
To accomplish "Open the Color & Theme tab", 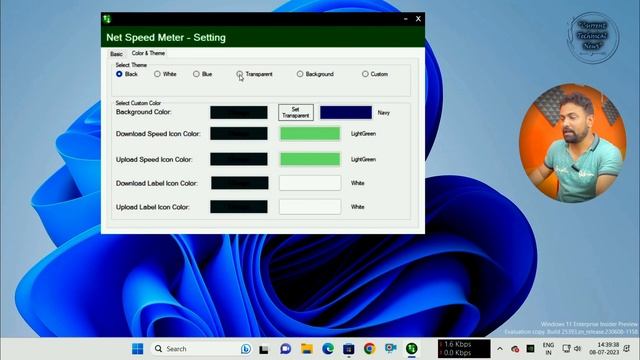I will pos(148,53).
